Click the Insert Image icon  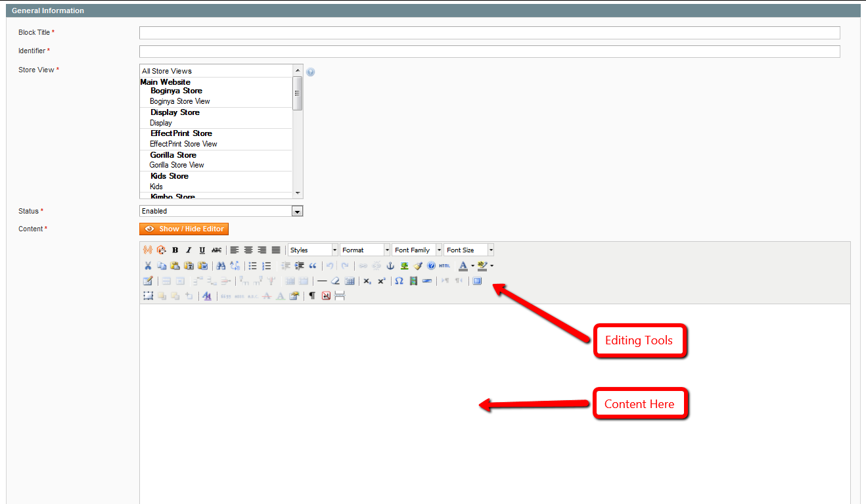[x=404, y=265]
